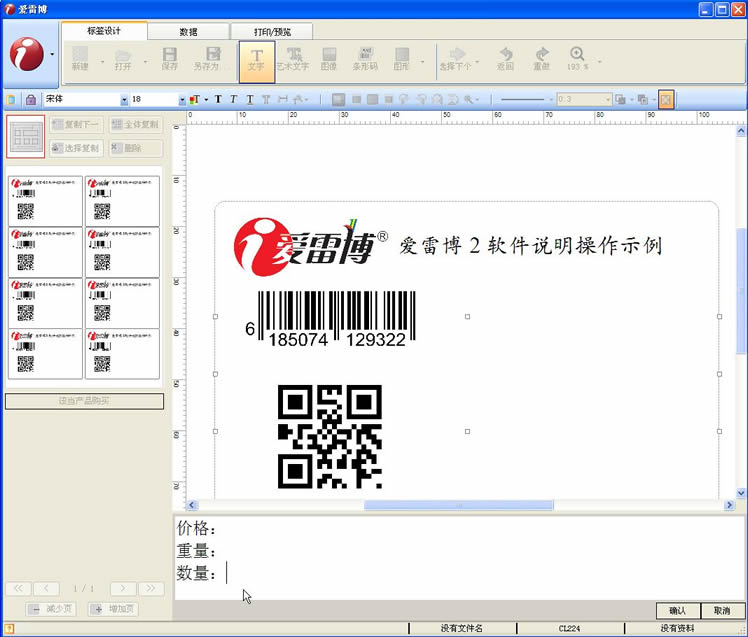
Task: Switch to the 打印/预览 tab
Action: (x=272, y=32)
